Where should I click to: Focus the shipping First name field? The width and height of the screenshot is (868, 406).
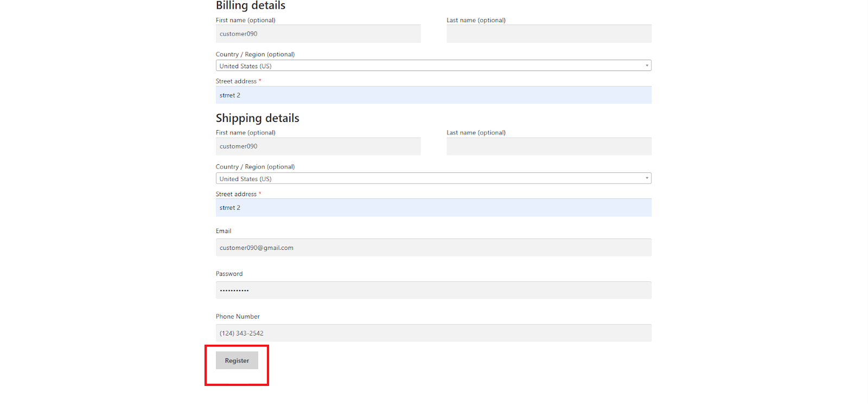(318, 146)
